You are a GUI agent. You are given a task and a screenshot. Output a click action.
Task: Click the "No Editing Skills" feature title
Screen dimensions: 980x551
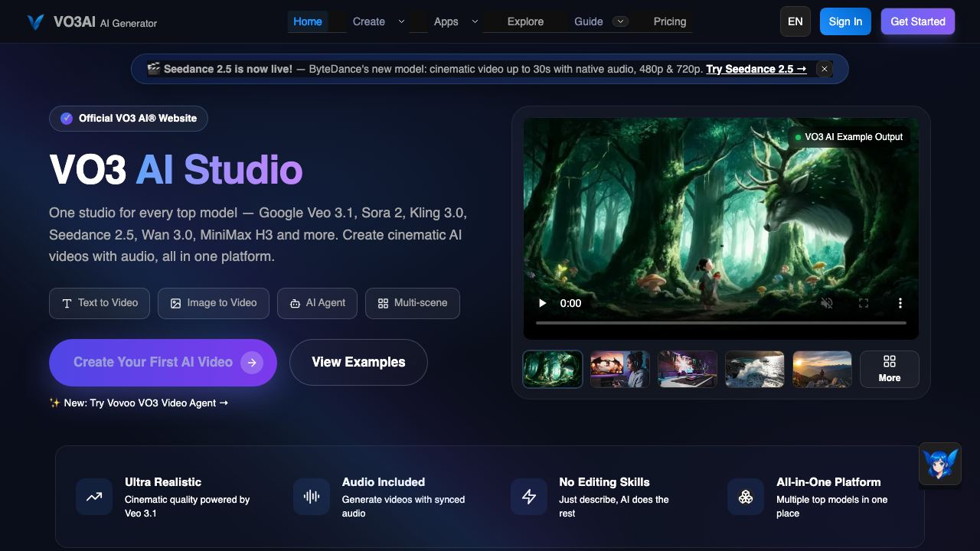pos(605,482)
